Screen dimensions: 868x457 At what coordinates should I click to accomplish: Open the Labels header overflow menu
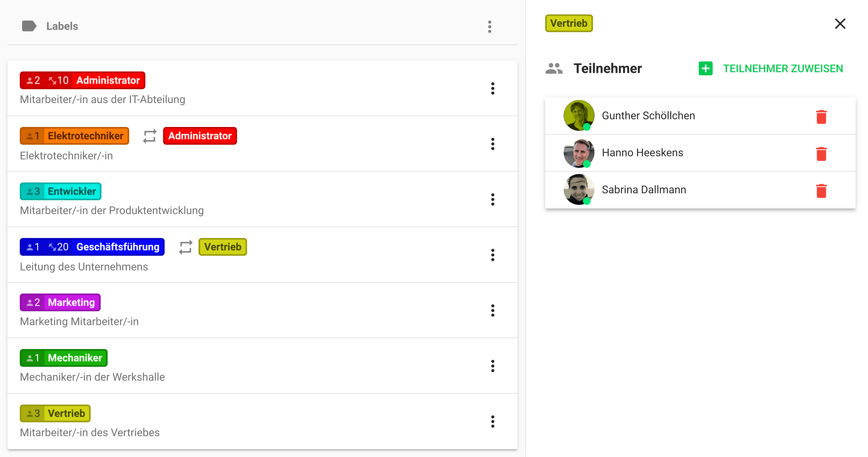coord(489,27)
